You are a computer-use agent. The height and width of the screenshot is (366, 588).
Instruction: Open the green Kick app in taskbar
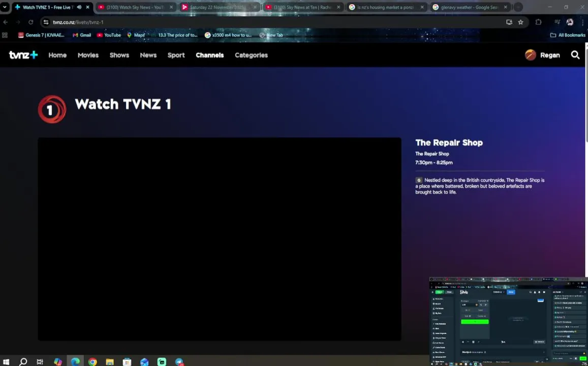(x=162, y=362)
